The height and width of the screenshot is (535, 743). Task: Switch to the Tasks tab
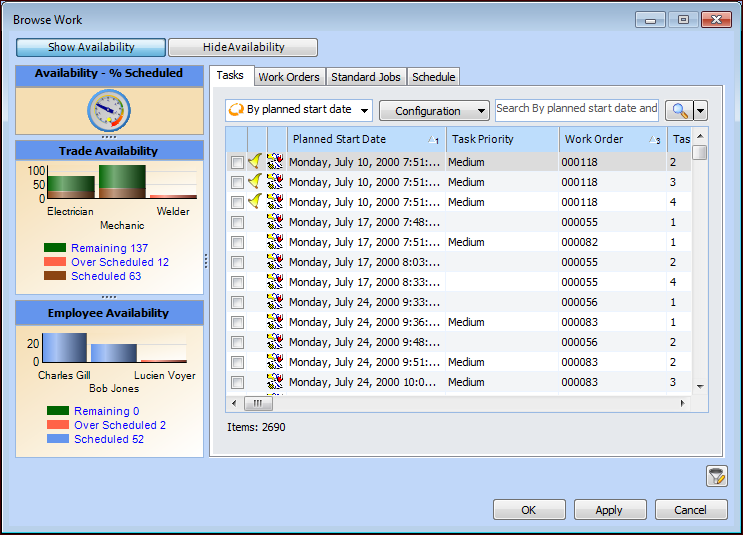(231, 75)
